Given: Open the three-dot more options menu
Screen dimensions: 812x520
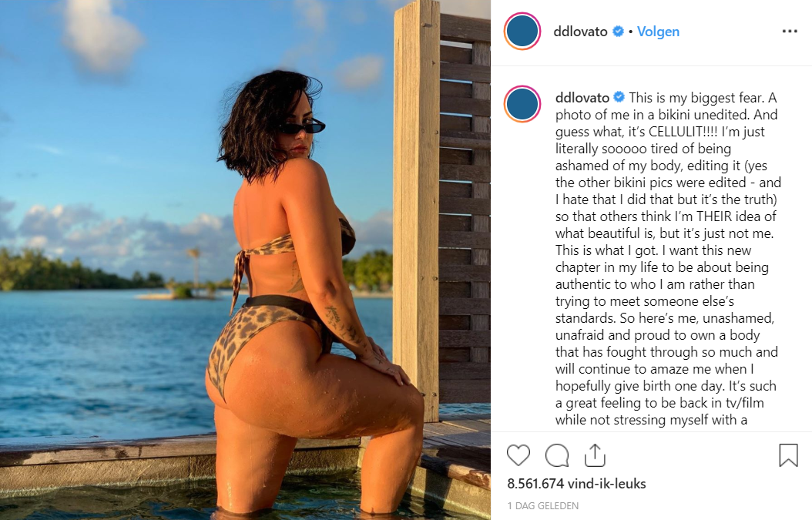Looking at the screenshot, I should (790, 32).
